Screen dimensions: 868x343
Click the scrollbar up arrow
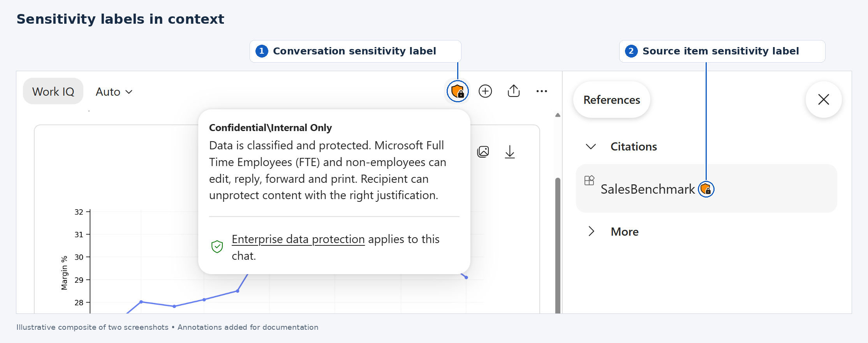tap(558, 115)
